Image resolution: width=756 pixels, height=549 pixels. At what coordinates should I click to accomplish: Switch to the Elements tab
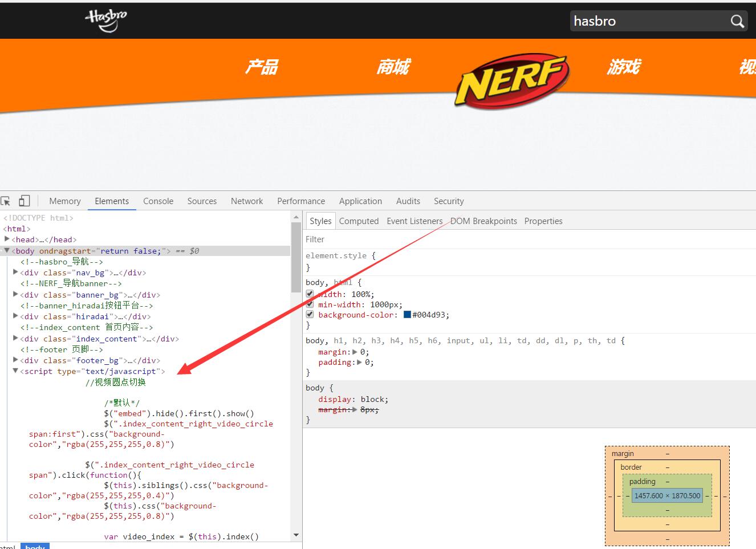pyautogui.click(x=112, y=201)
